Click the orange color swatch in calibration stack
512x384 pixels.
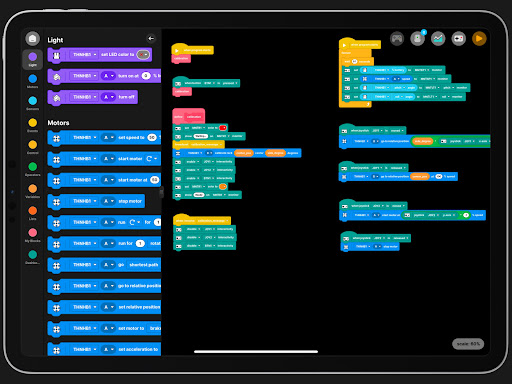223,187
